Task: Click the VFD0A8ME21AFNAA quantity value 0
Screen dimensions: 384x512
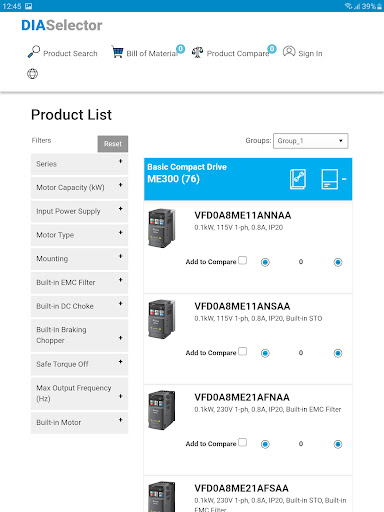Action: coord(301,444)
